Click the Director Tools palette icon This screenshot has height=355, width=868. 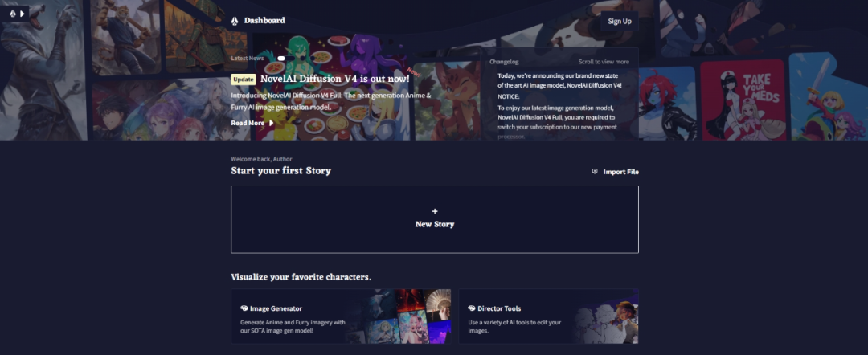[x=472, y=308]
